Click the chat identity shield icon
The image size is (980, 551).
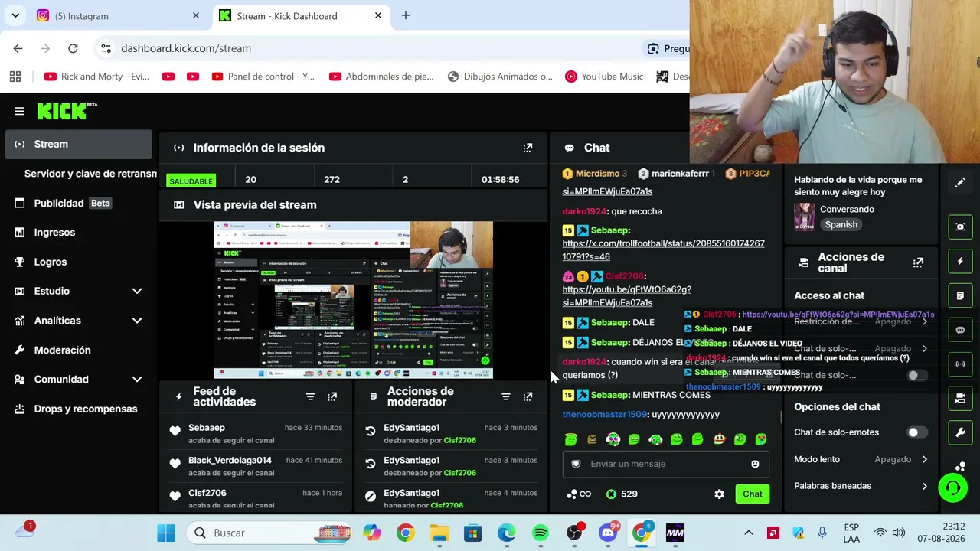[576, 464]
